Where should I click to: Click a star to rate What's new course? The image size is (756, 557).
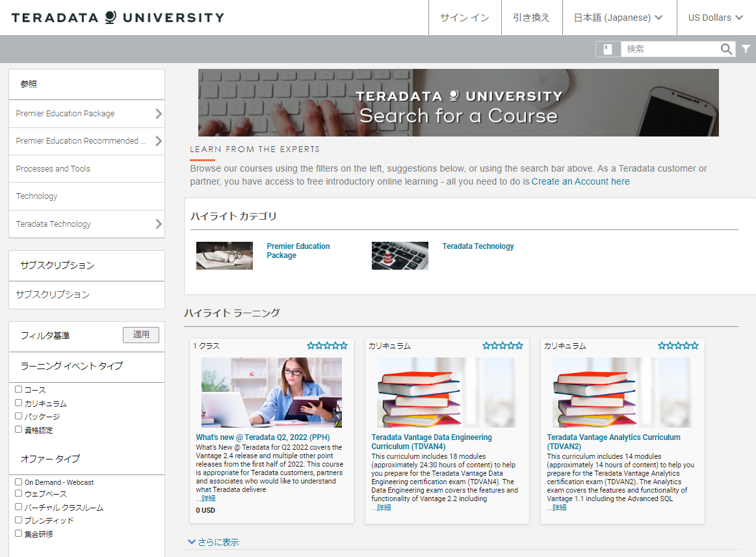326,346
